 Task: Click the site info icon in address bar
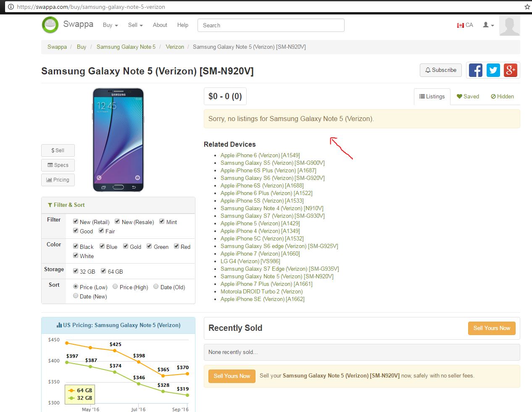[11, 7]
